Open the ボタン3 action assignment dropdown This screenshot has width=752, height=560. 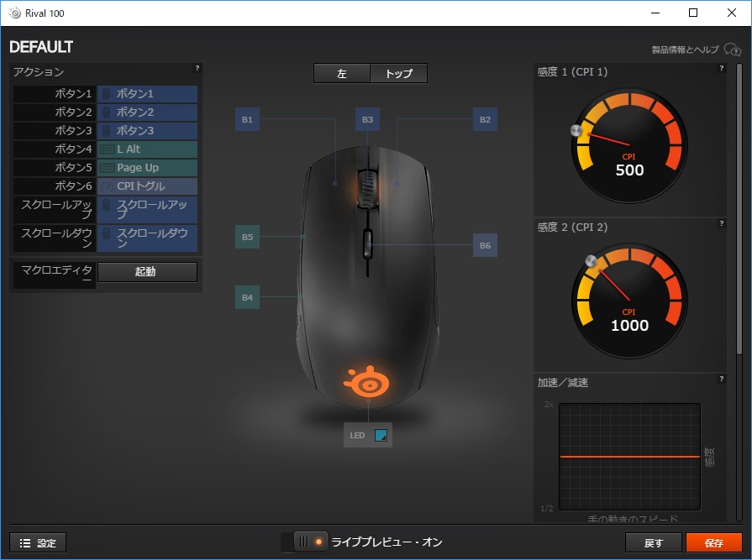click(x=147, y=131)
